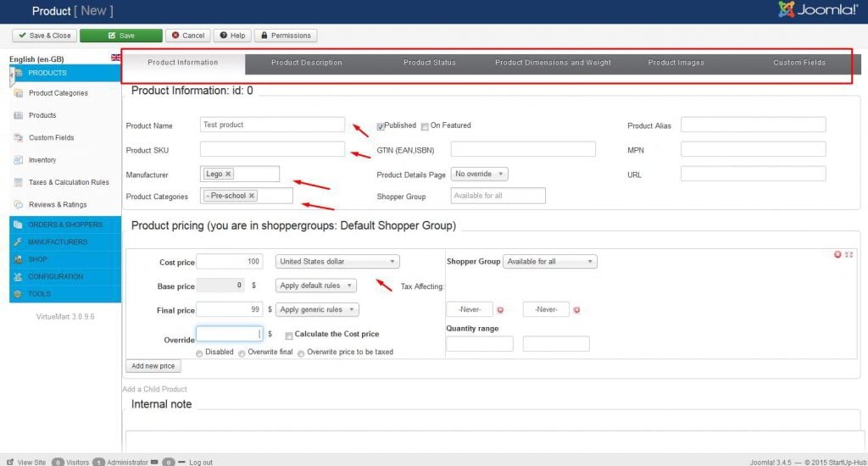
Task: Open Product Categories from sidebar
Action: coord(58,93)
